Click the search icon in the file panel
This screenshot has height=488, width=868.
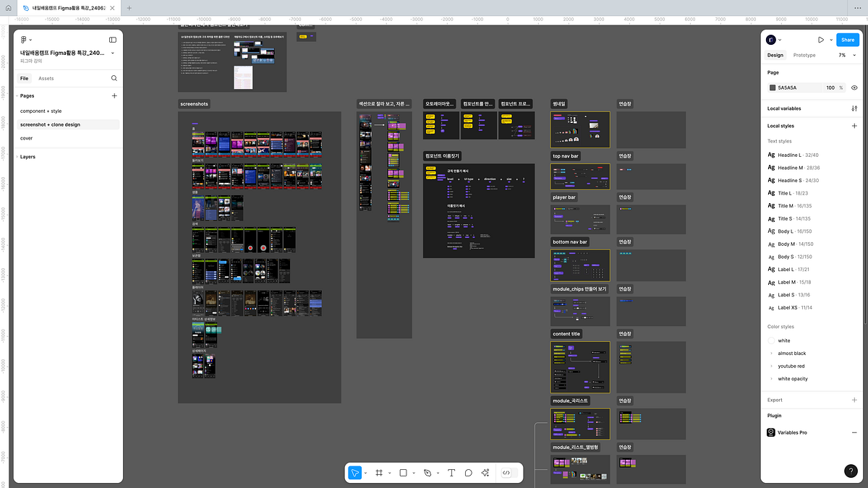coord(114,78)
